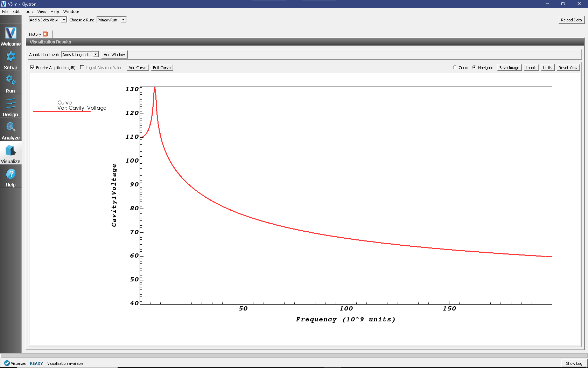Toggle Fourier Amplitudes (dB) checkbox
This screenshot has width=588, height=368.
pos(33,67)
